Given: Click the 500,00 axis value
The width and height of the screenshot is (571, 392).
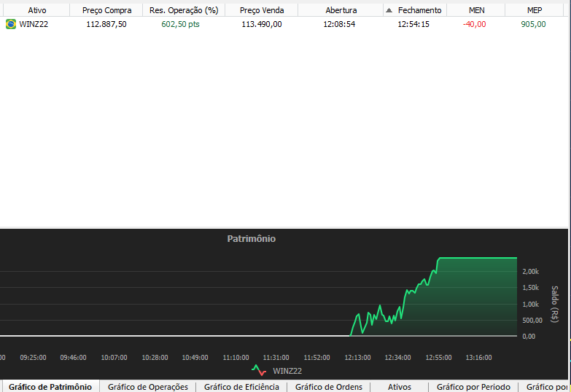Looking at the screenshot, I should click(x=532, y=321).
